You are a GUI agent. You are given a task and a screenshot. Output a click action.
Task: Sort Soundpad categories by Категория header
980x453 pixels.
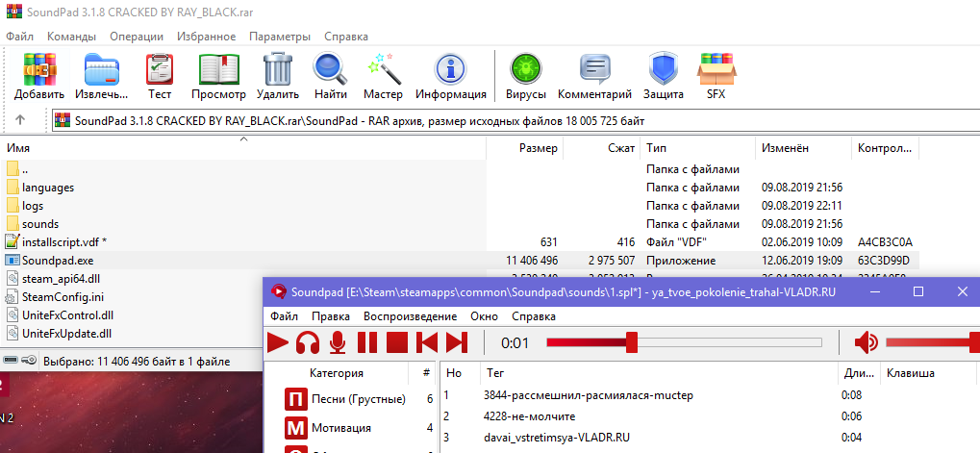click(337, 373)
